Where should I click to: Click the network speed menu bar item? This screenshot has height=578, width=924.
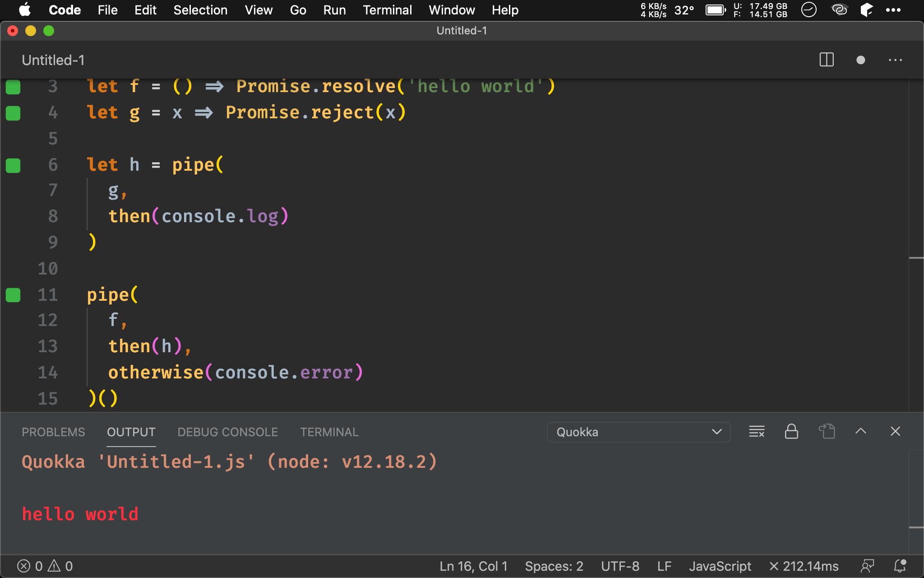click(653, 10)
